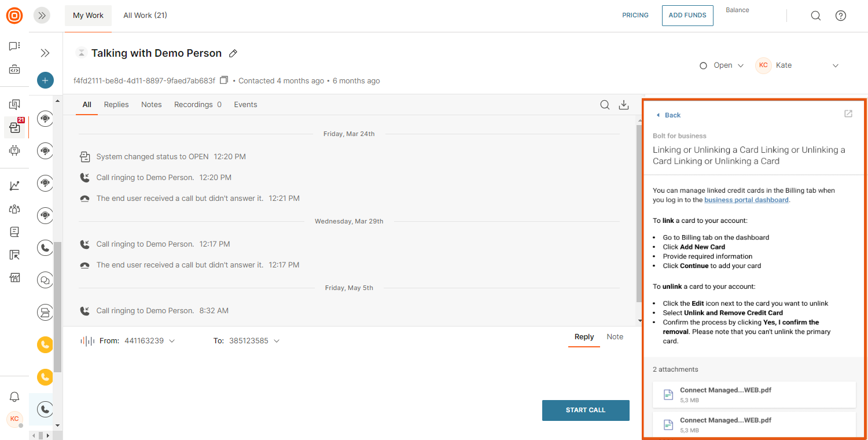Download the conversation with the download icon

click(624, 105)
